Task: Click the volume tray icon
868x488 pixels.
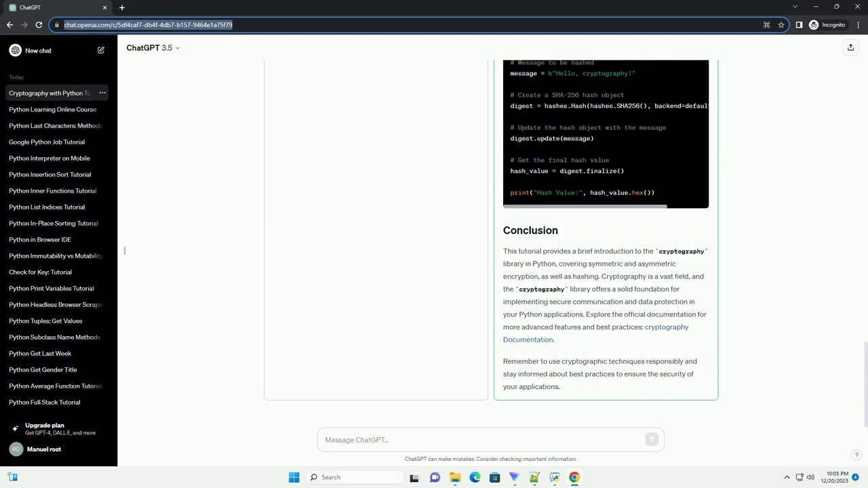Action: (810, 477)
